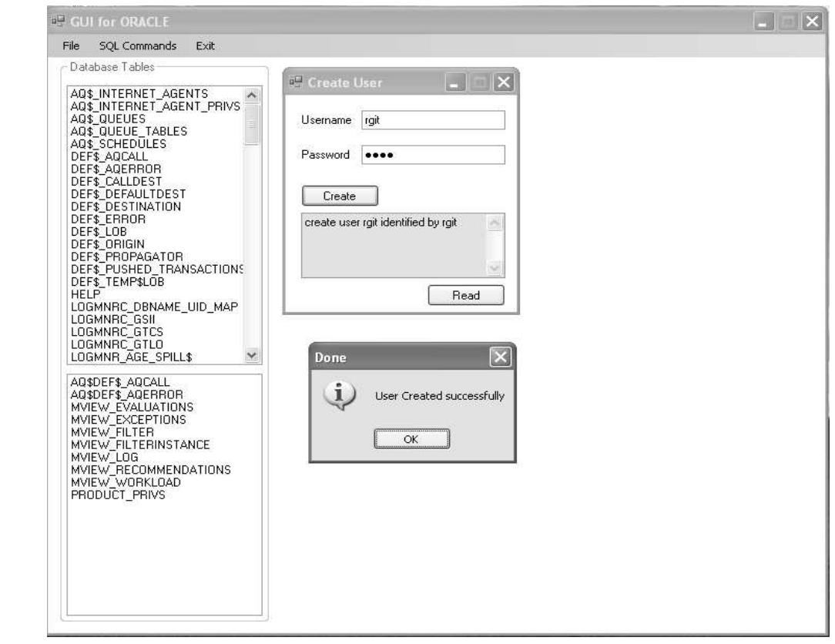
Task: Select AQ$_INTERNET_AGENT_PRIVS table
Action: click(155, 106)
